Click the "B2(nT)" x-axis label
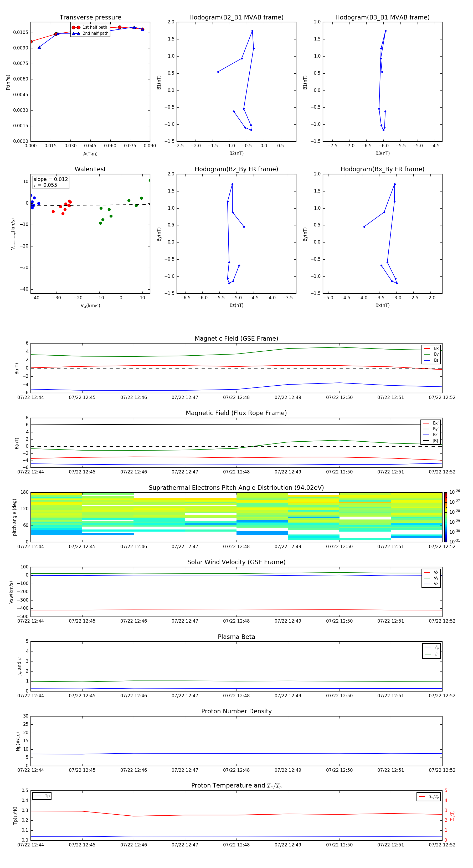The width and height of the screenshot is (473, 868). pos(236,153)
